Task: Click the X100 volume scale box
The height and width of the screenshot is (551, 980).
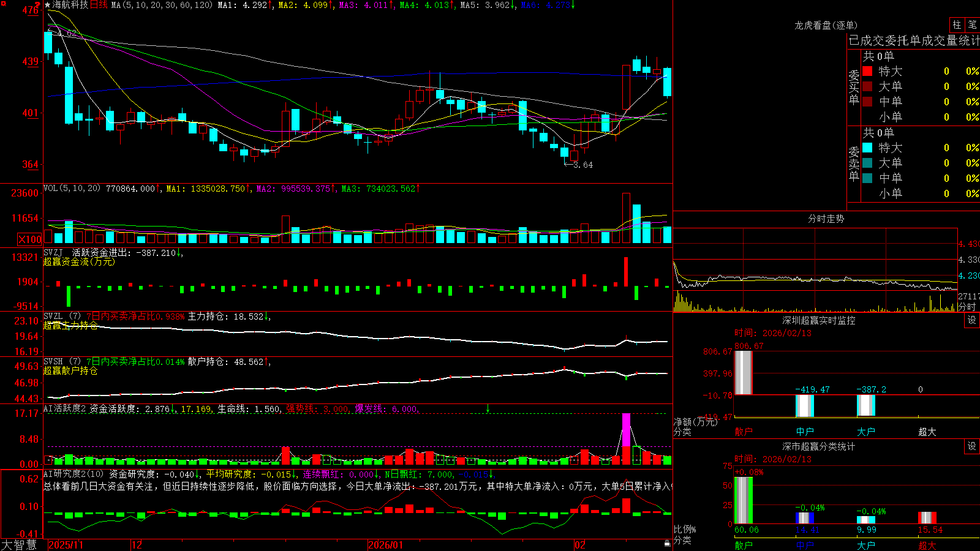Action: (30, 239)
